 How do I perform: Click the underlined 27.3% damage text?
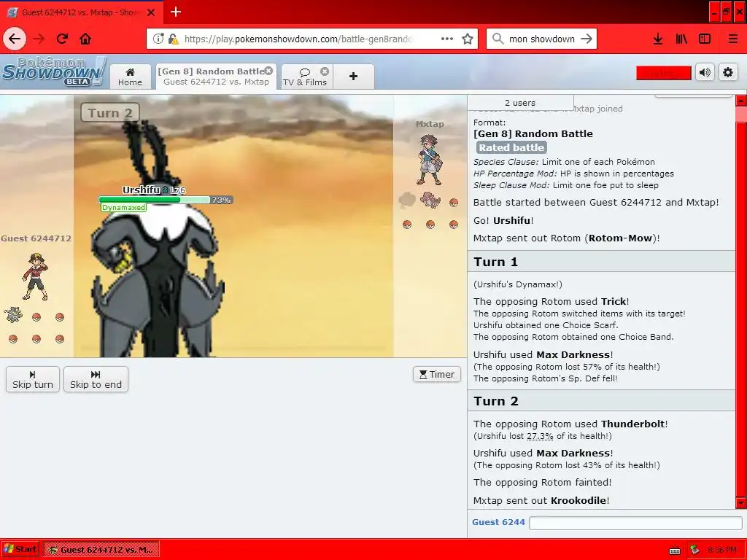(540, 436)
